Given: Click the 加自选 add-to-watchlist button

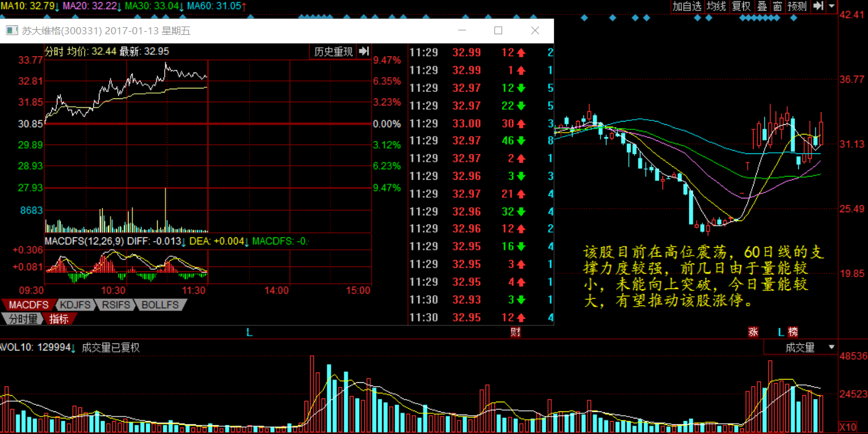Looking at the screenshot, I should (x=687, y=6).
